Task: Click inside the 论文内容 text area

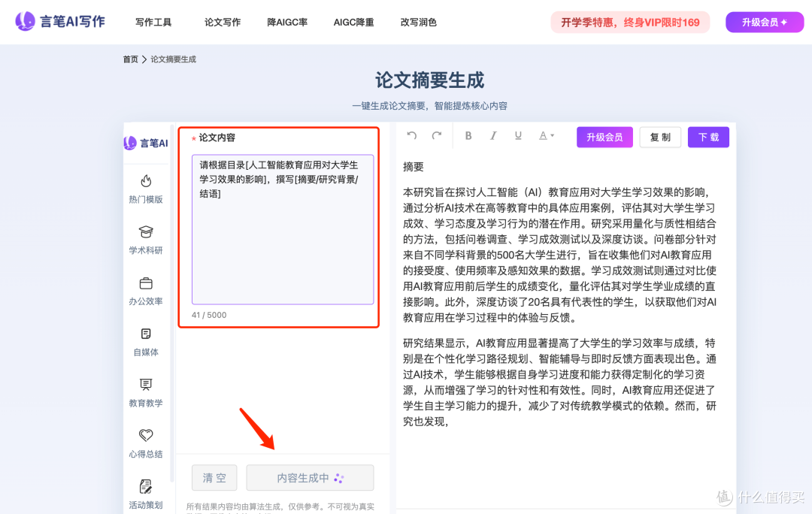Action: click(283, 229)
